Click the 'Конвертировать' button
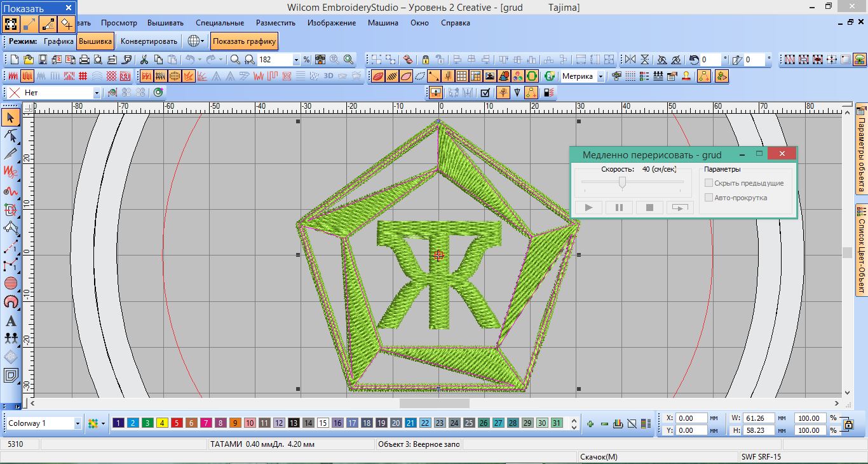 point(149,41)
